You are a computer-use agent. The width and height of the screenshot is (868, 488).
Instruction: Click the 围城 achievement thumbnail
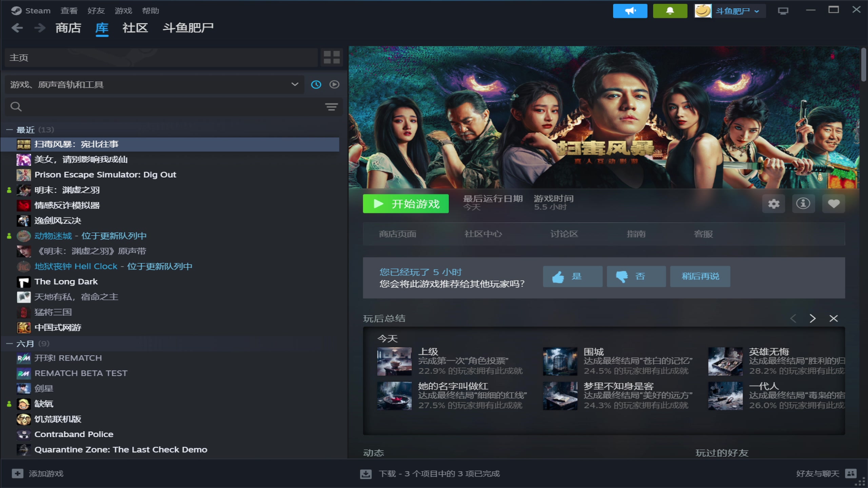tap(560, 361)
